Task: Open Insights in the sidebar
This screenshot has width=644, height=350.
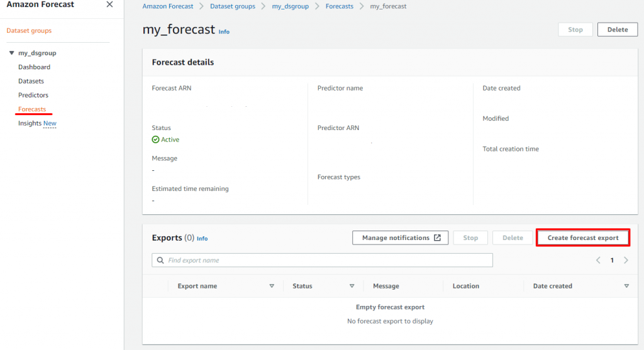Action: [x=30, y=123]
